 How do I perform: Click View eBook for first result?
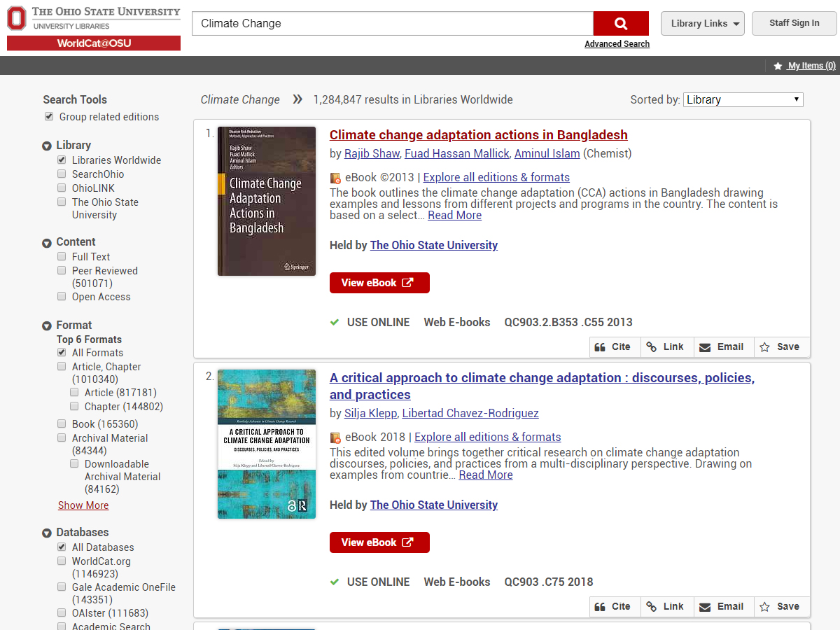(x=379, y=283)
